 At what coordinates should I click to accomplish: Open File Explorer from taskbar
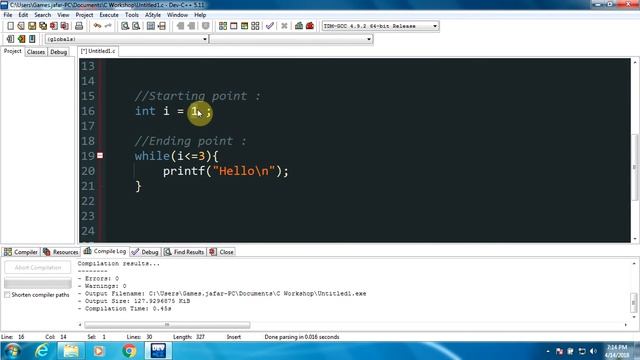click(71, 351)
